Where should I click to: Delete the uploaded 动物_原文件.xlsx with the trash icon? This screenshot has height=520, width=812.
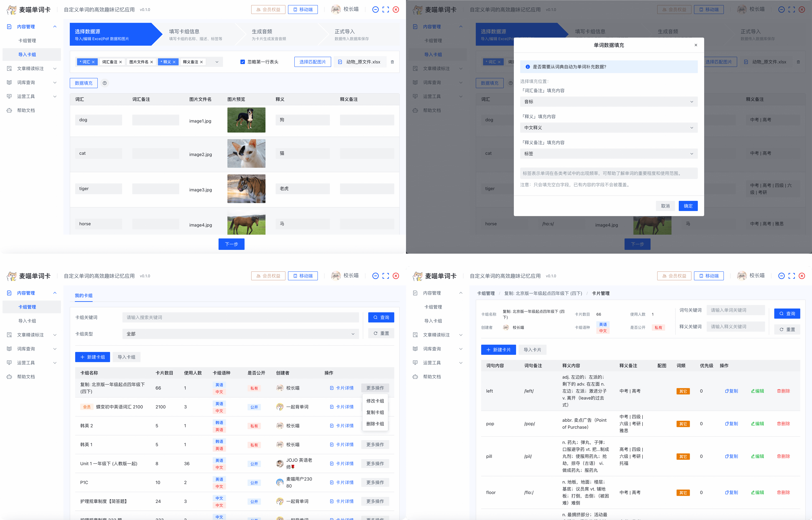392,62
